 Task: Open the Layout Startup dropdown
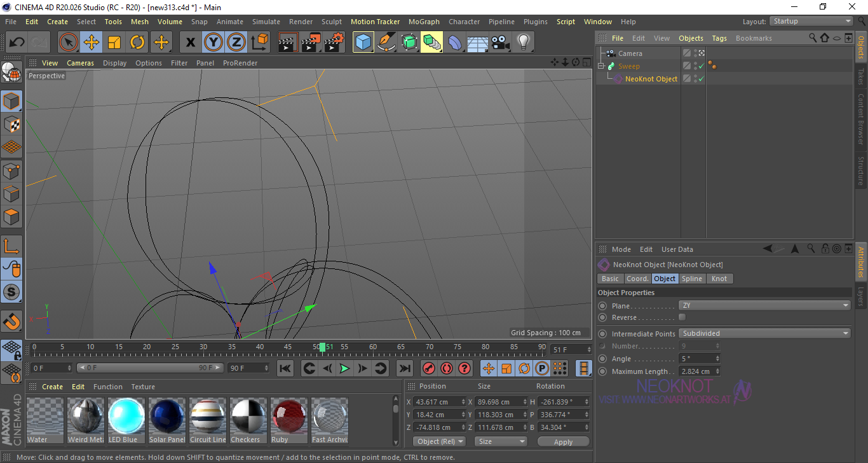[811, 21]
